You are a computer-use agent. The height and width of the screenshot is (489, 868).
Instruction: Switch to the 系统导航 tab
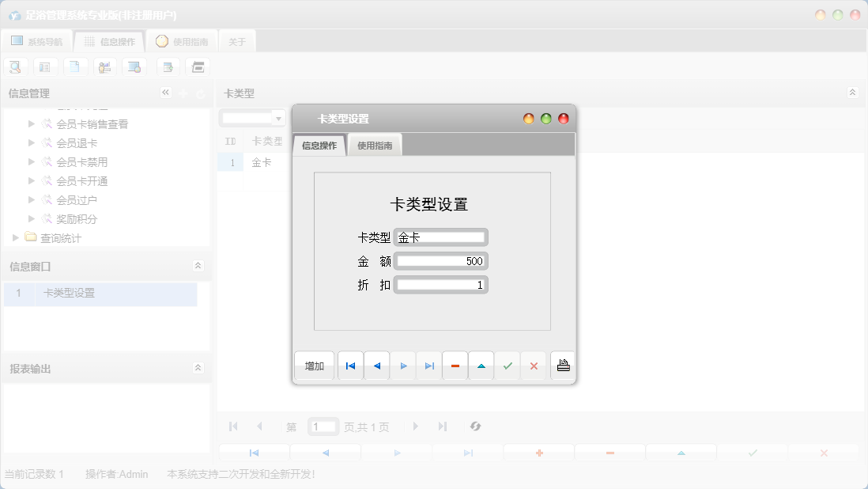coord(36,40)
